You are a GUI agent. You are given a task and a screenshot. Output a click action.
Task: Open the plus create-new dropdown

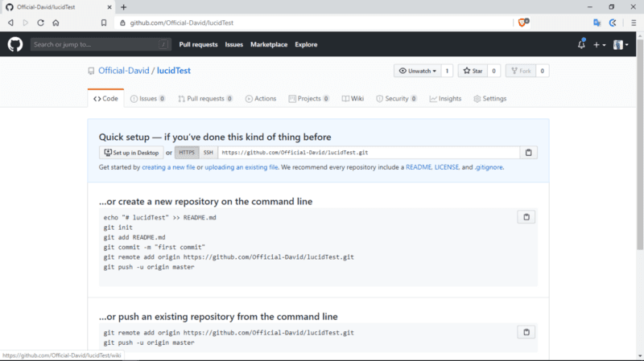coord(600,45)
